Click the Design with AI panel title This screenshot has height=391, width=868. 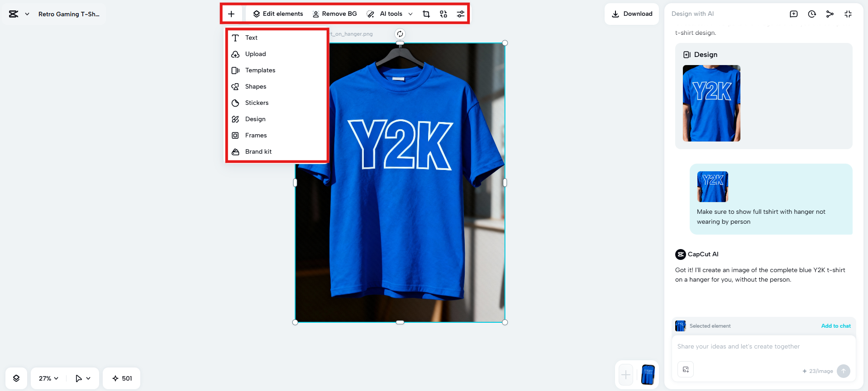tap(692, 14)
